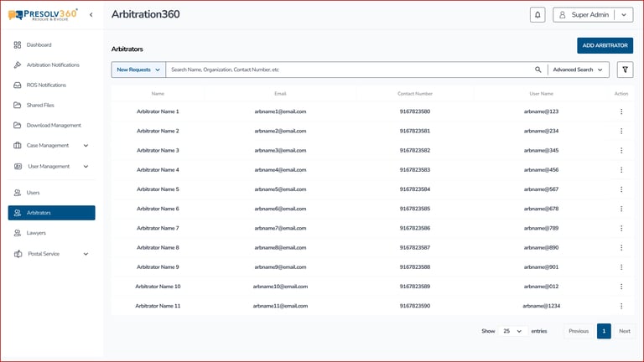Image resolution: width=644 pixels, height=362 pixels.
Task: Click email arbname1@email.com
Action: point(280,111)
